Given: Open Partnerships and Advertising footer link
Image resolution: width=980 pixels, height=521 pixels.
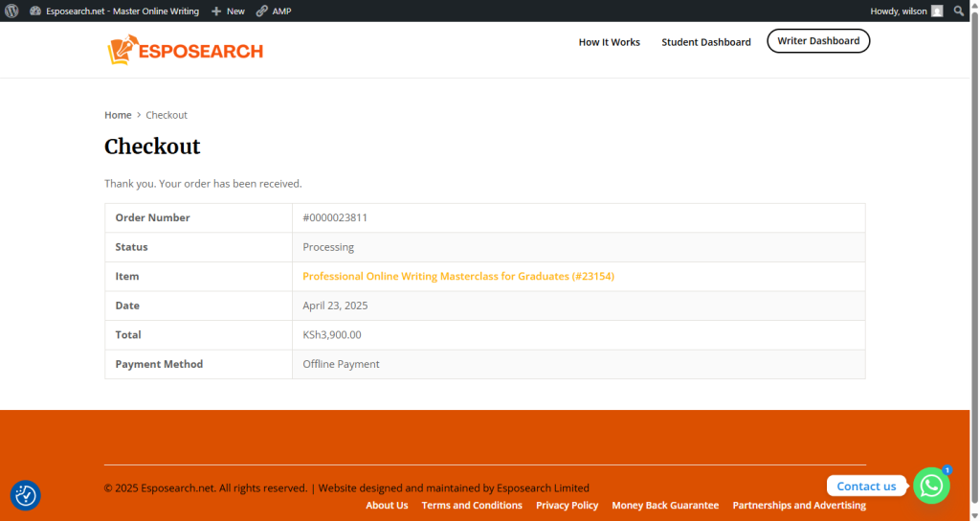Looking at the screenshot, I should [x=799, y=506].
